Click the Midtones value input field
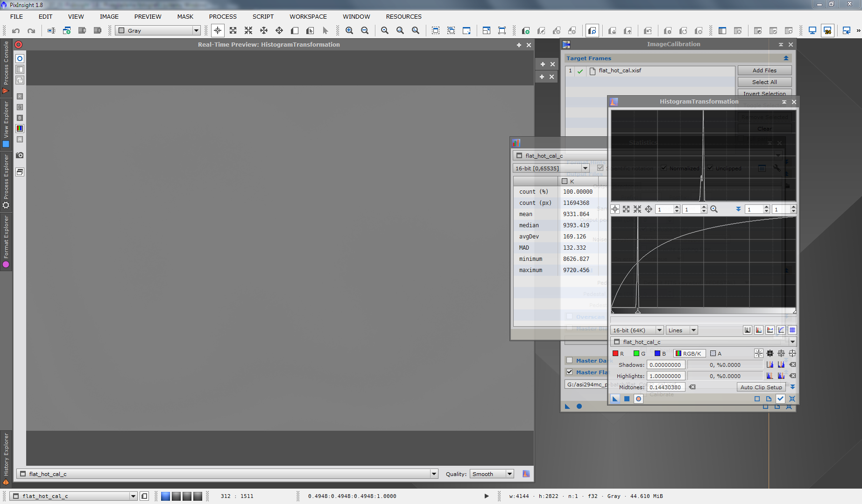This screenshot has width=862, height=504. (x=665, y=387)
